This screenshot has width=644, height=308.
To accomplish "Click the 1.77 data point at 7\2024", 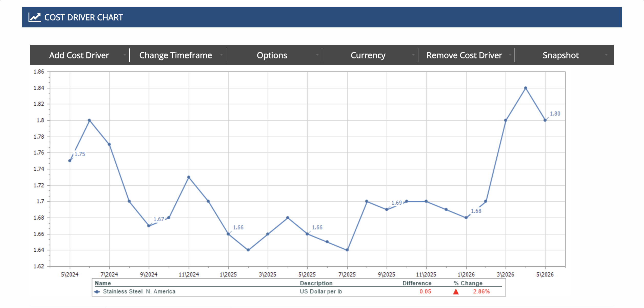I will pos(109,144).
